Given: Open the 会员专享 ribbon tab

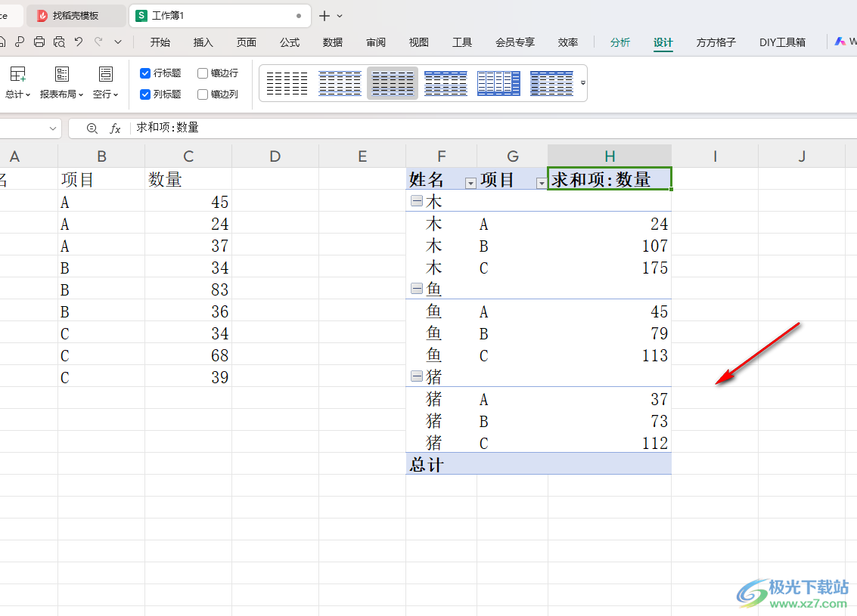Looking at the screenshot, I should 515,42.
